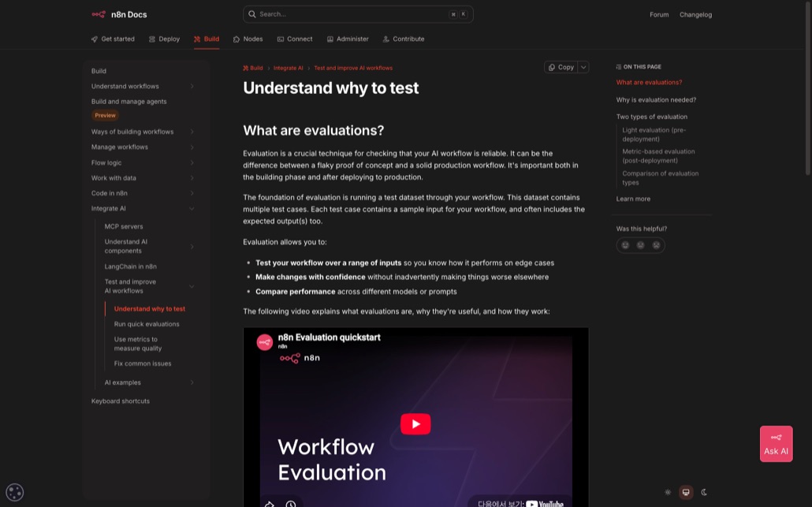
Task: Click the rocket icon beside Get started
Action: pyautogui.click(x=95, y=39)
